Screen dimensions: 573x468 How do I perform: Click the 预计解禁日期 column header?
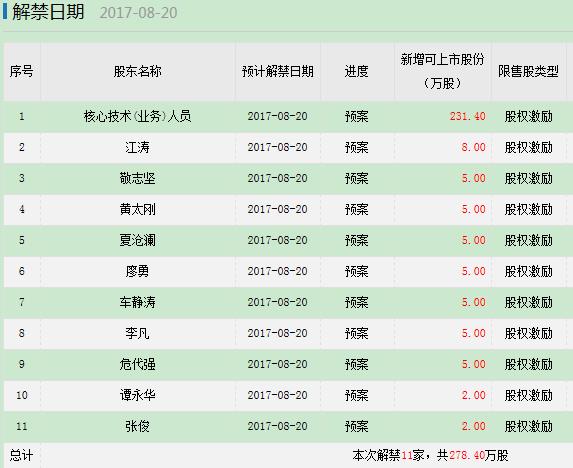pos(278,71)
